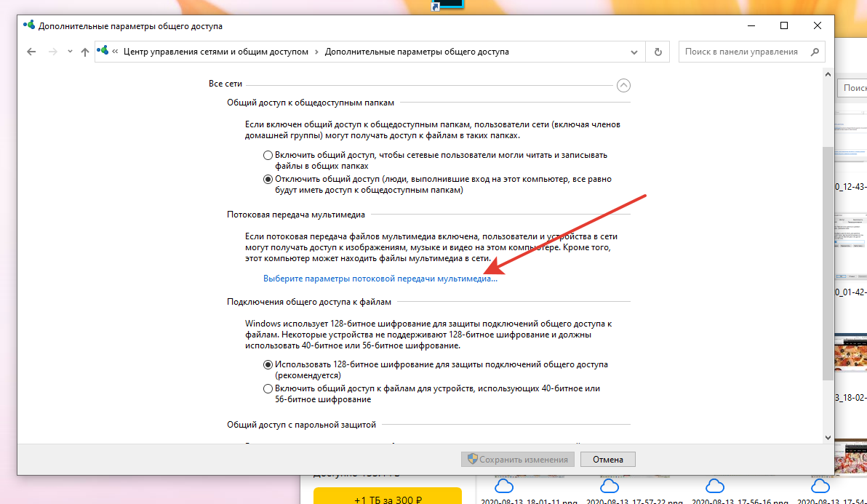Click 'Дополнительные параметры общего доступа' breadcrumb
Screen dimensions: 867x504
pos(417,52)
